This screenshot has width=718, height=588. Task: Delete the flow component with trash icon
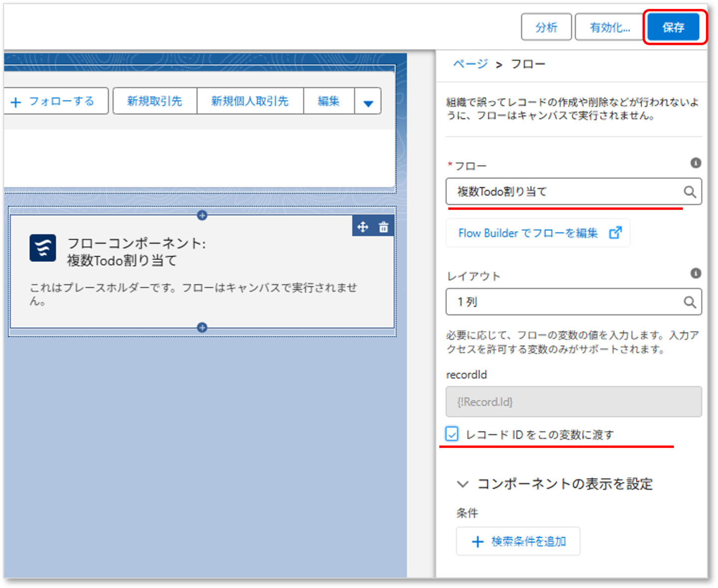pyautogui.click(x=383, y=227)
